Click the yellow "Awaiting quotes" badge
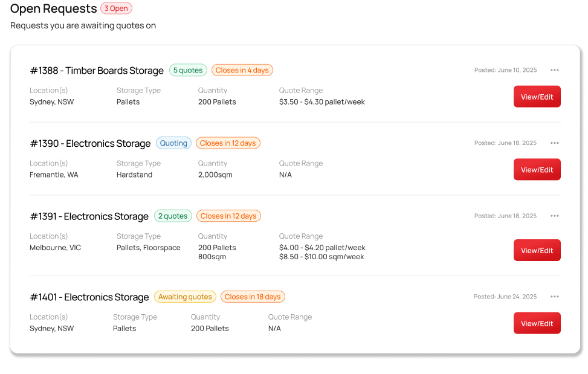 [x=185, y=297]
